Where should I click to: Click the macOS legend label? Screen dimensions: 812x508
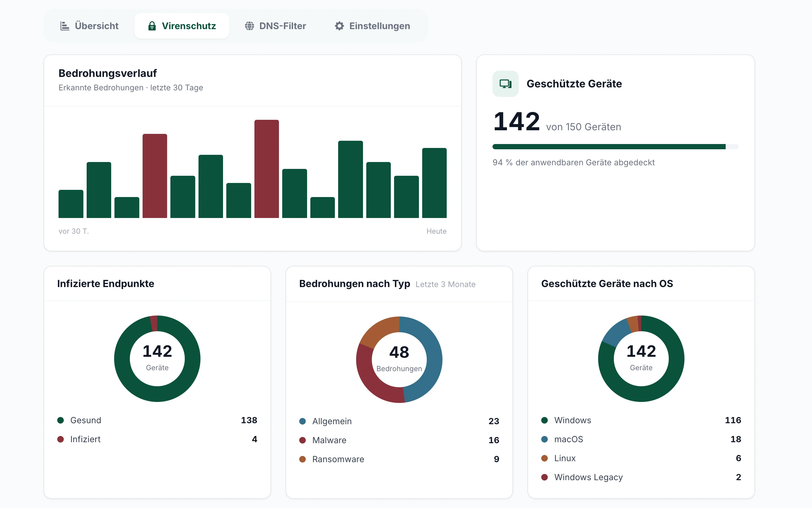(568, 439)
